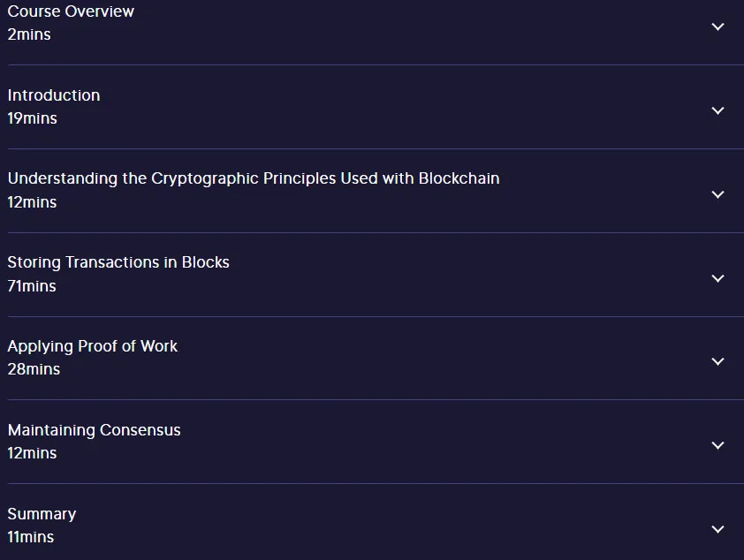Click the 28mins duration label
The image size is (744, 560).
tap(34, 369)
